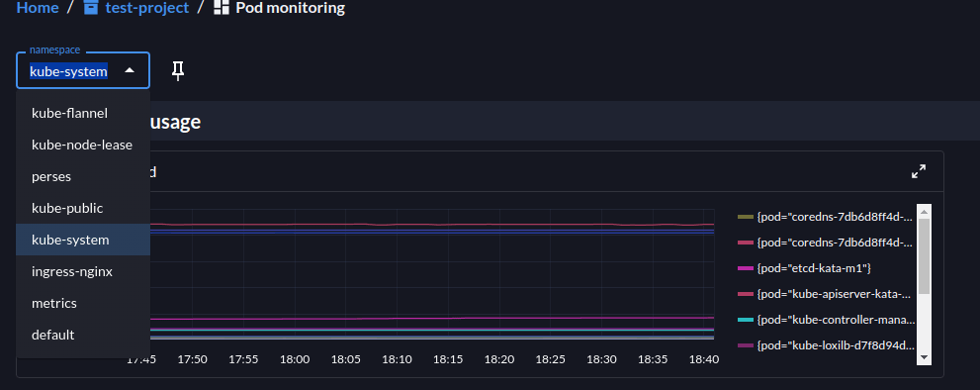
Task: Open the Home breadcrumb link
Action: click(37, 8)
